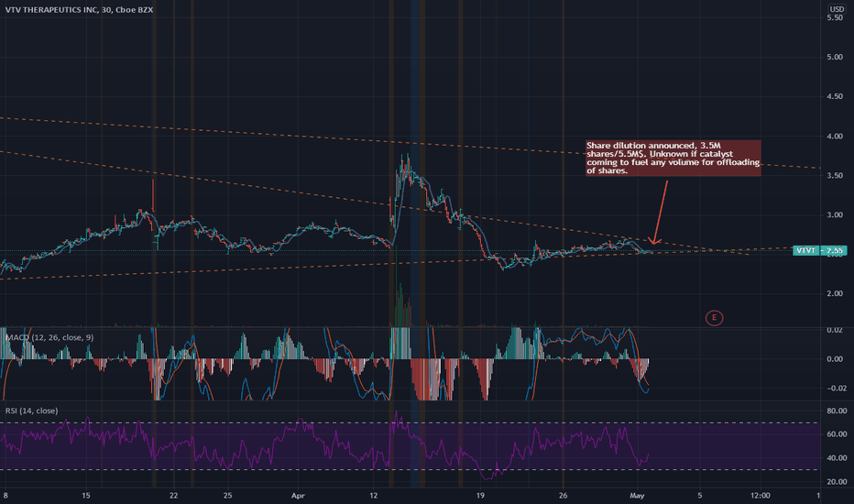
Task: Click the 'Apr' date label on time axis
Action: pyautogui.click(x=298, y=496)
